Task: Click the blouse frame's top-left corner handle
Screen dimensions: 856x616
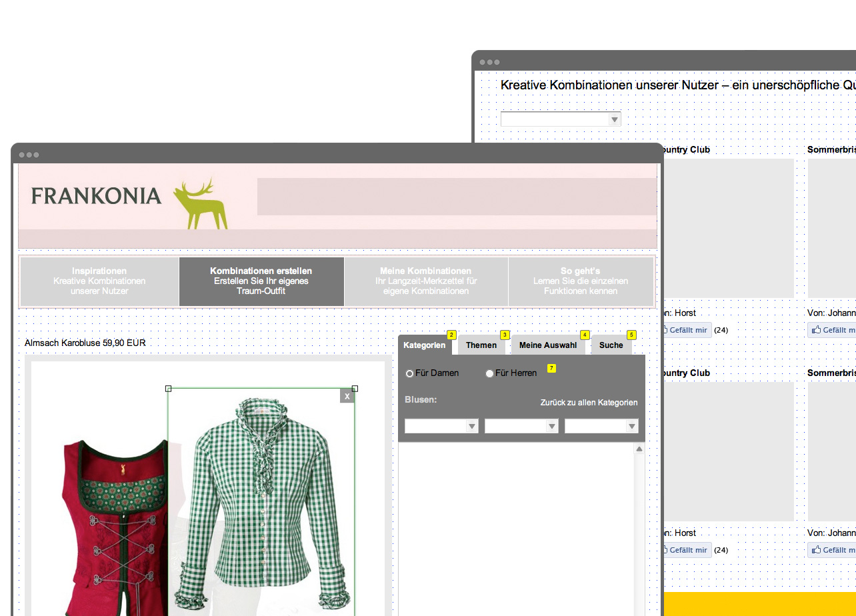Action: coord(168,388)
